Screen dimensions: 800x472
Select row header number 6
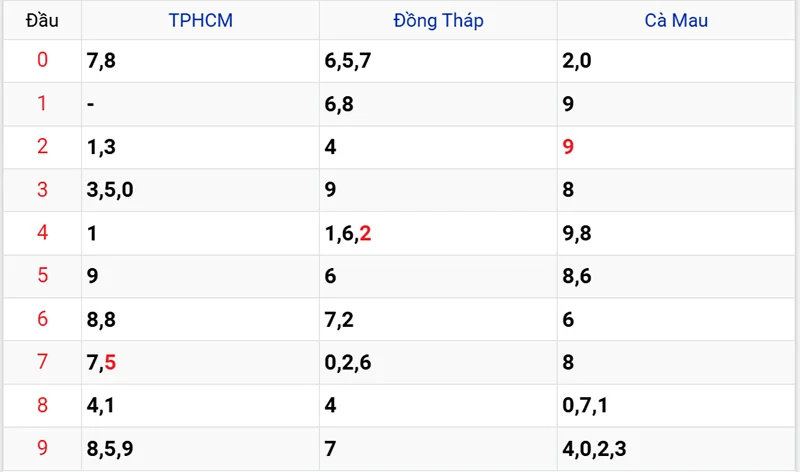(x=42, y=319)
